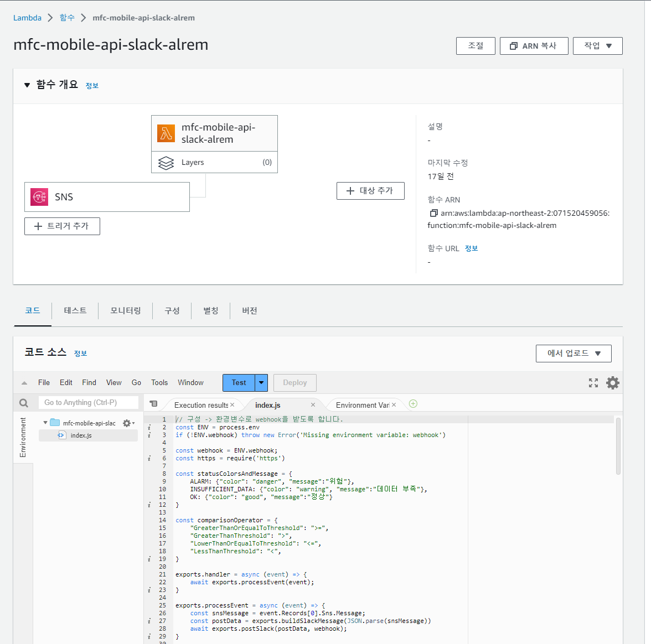
Task: Click the search magnifier icon in the editor
Action: coord(24,403)
